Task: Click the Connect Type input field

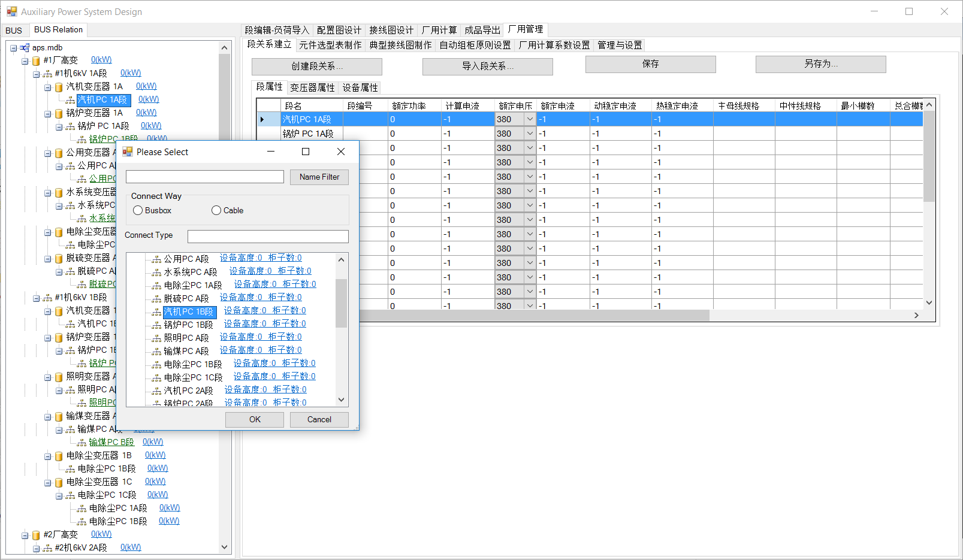Action: [x=268, y=237]
